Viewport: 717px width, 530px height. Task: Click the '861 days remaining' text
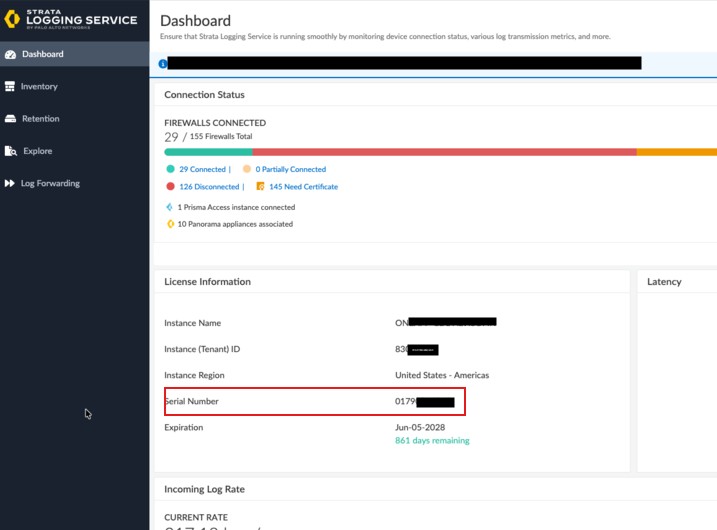coord(432,441)
